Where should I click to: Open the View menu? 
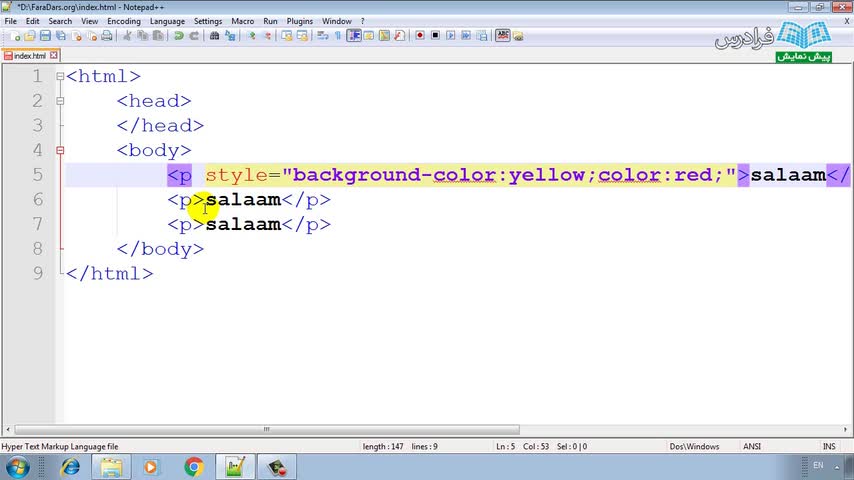[x=89, y=21]
